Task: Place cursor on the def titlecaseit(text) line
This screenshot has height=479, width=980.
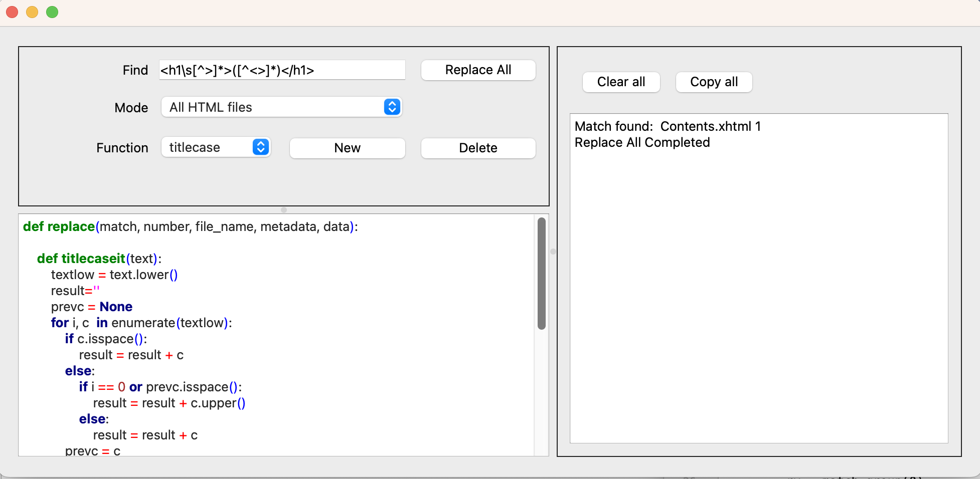Action: pos(99,259)
